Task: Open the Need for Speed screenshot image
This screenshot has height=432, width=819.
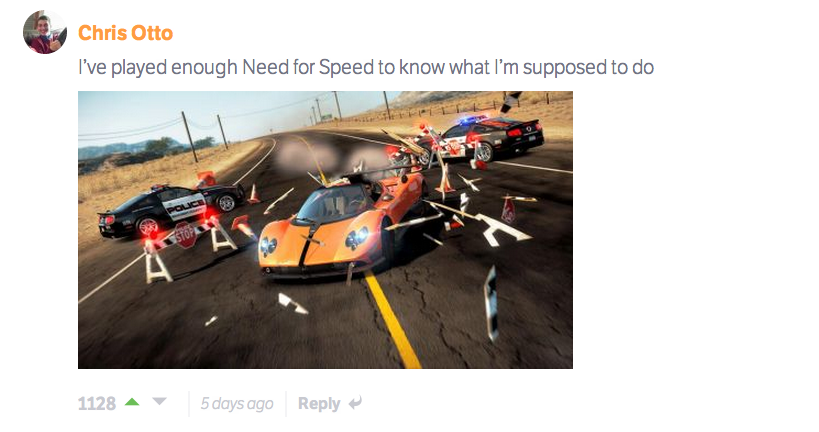Action: tap(325, 230)
